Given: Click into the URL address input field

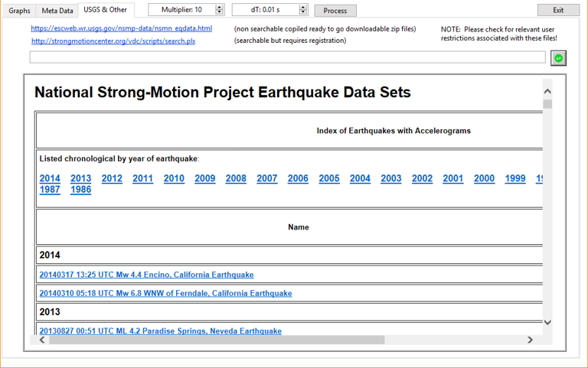Looking at the screenshot, I should tap(287, 57).
